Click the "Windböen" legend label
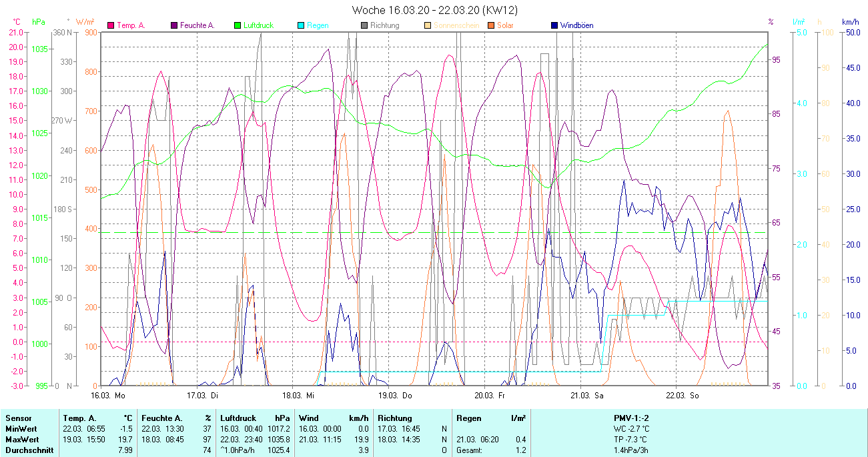 point(576,25)
